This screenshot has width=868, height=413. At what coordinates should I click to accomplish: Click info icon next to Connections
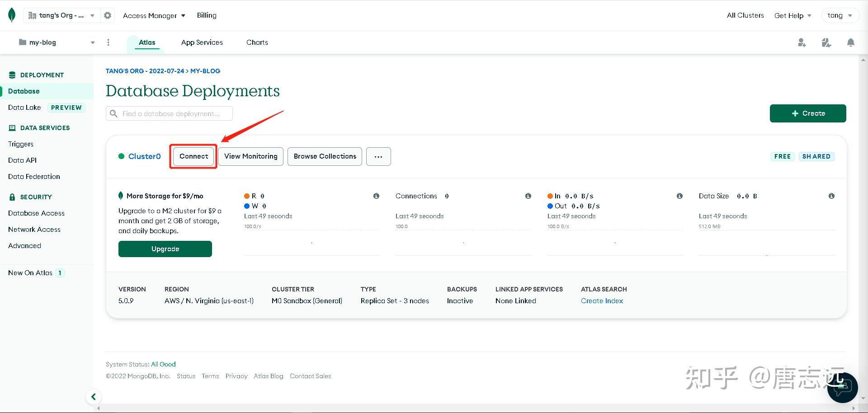pos(528,196)
